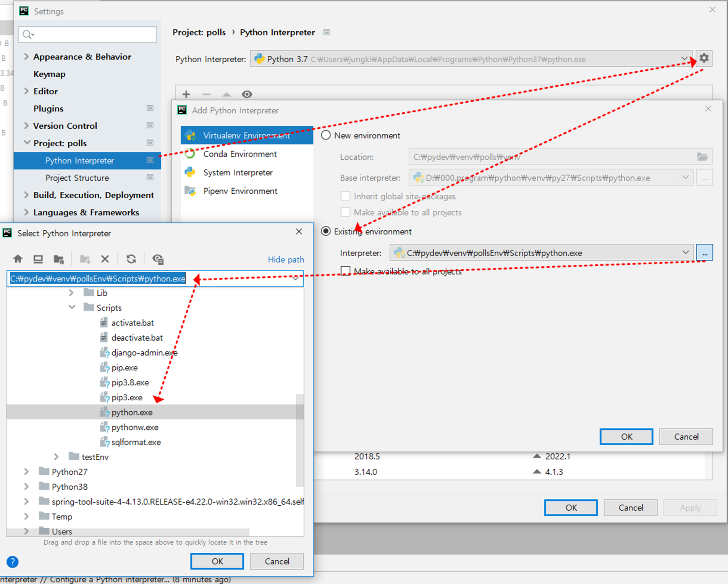Expand the testEnv folder
728x584 pixels.
point(56,456)
